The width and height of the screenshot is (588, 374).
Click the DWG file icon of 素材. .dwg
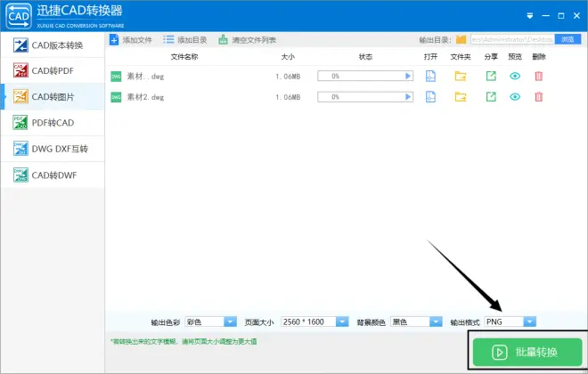(116, 77)
